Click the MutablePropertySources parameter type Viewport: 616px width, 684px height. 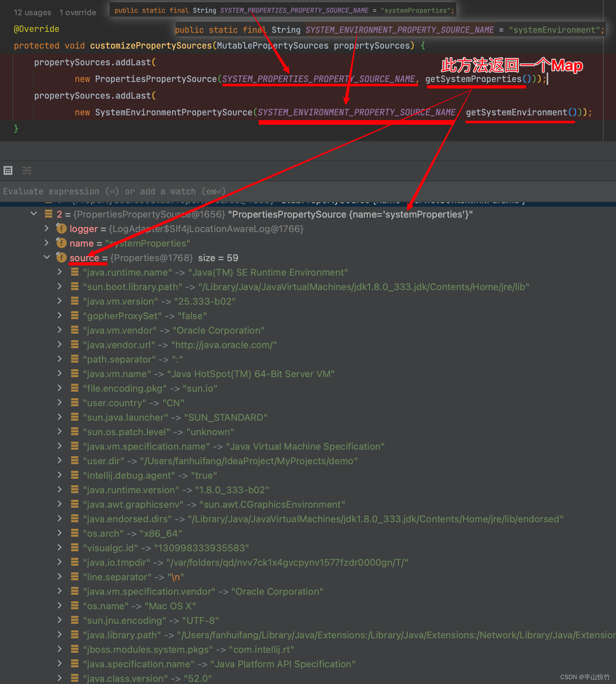point(272,46)
